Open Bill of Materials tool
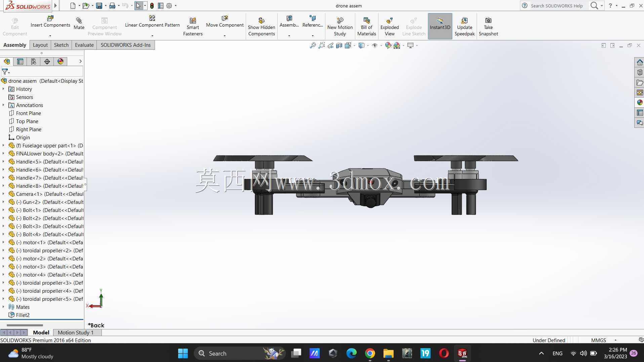 [366, 27]
